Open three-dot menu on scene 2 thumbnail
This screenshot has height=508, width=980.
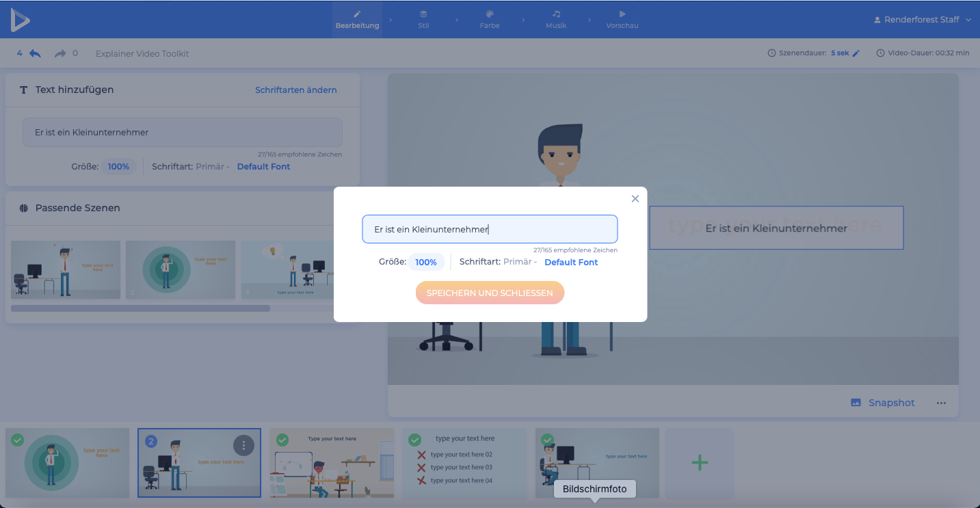(243, 446)
